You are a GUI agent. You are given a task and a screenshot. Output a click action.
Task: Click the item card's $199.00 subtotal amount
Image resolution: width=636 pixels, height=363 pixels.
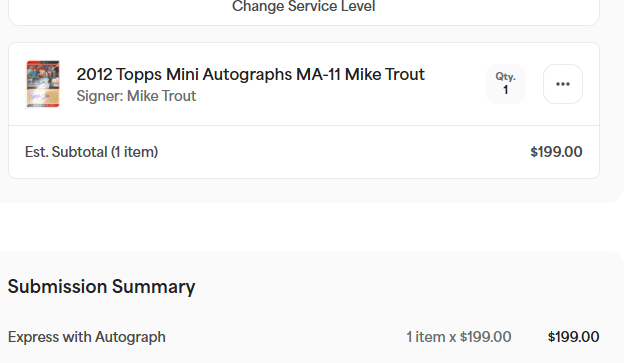click(x=556, y=152)
